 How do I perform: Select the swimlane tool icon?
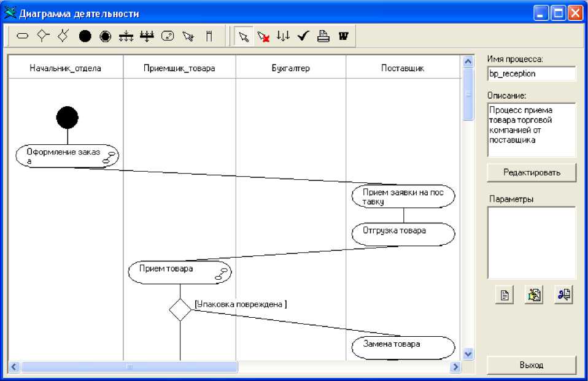click(x=209, y=36)
